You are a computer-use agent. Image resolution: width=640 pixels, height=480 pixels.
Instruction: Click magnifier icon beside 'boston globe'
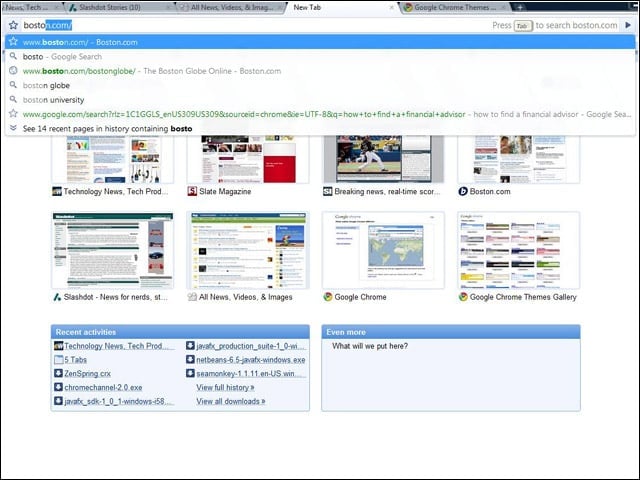(x=13, y=85)
